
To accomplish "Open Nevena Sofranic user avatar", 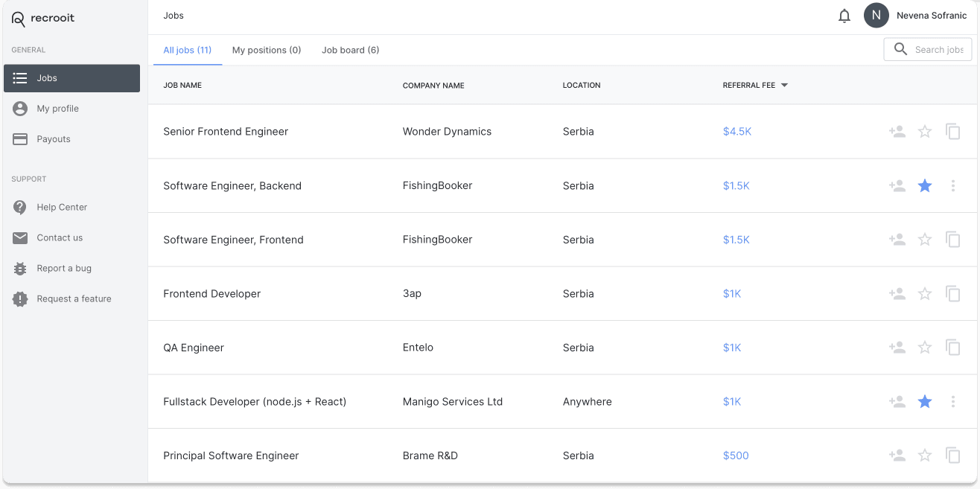I will coord(876,16).
